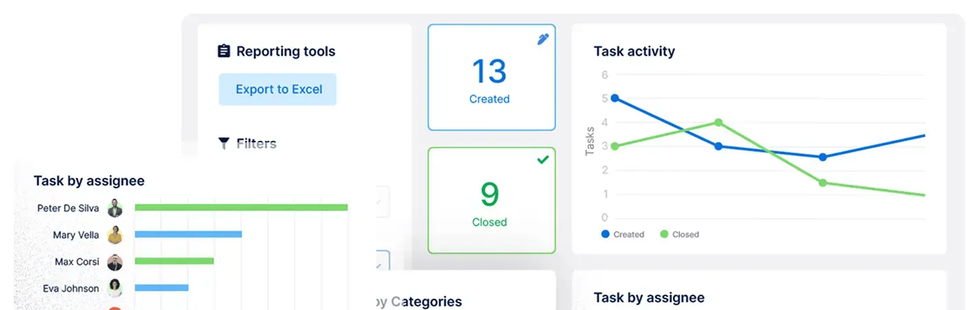980x310 pixels.
Task: Click the first blue Created data point at 5
Action: [x=614, y=98]
